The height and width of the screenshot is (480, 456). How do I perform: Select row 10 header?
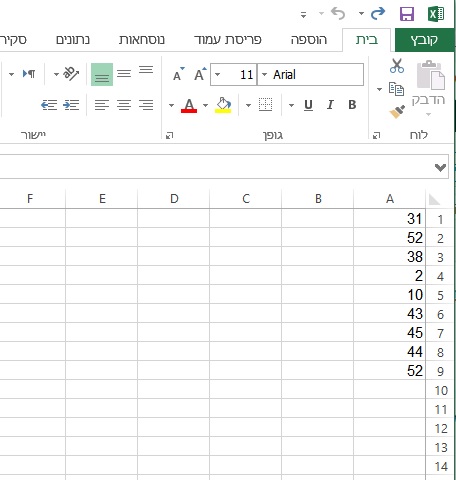(441, 390)
